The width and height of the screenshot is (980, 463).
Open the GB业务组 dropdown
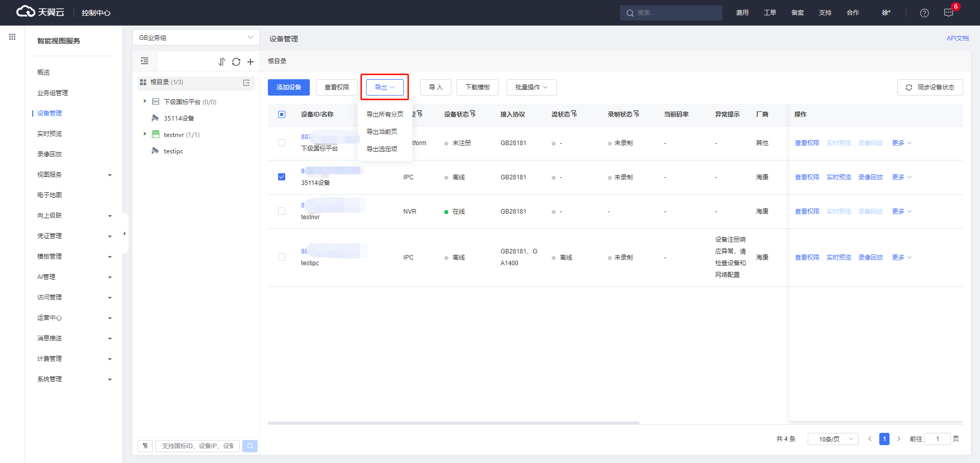point(196,37)
